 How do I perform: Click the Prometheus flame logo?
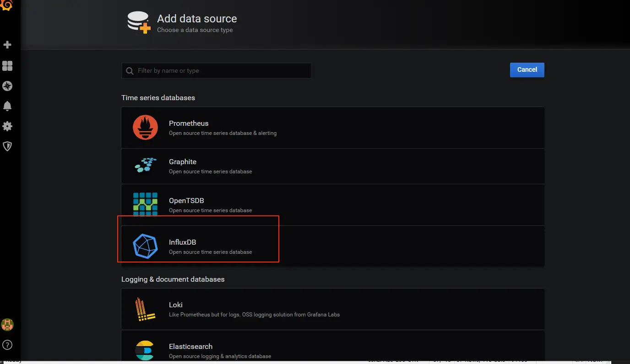point(145,127)
